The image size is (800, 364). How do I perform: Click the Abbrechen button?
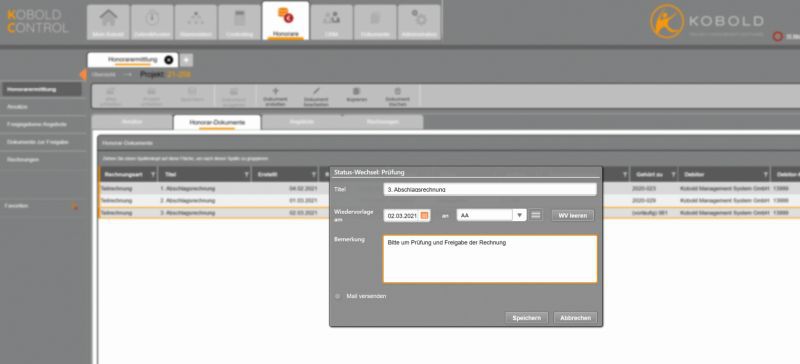(575, 318)
